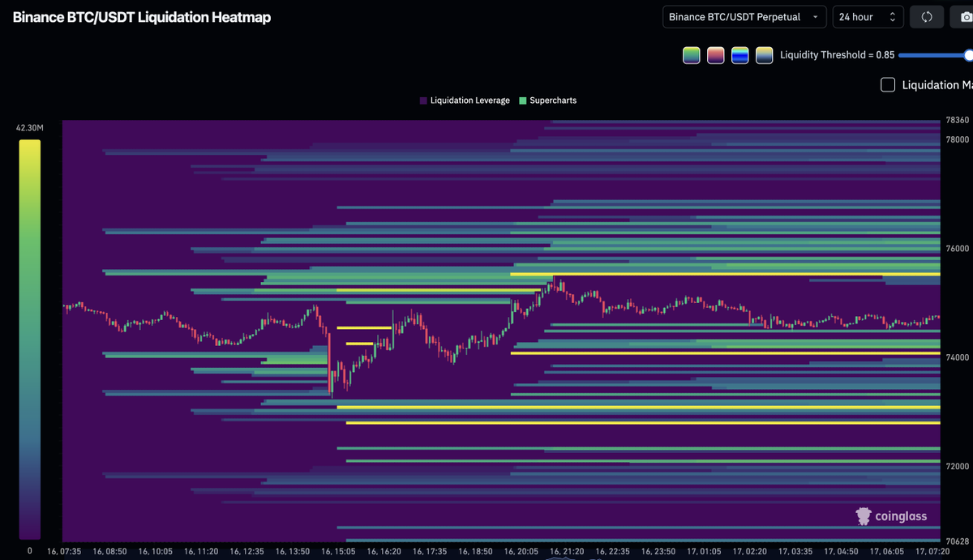Click the 16, 07:35 time axis label
The width and height of the screenshot is (973, 560).
pyautogui.click(x=64, y=551)
